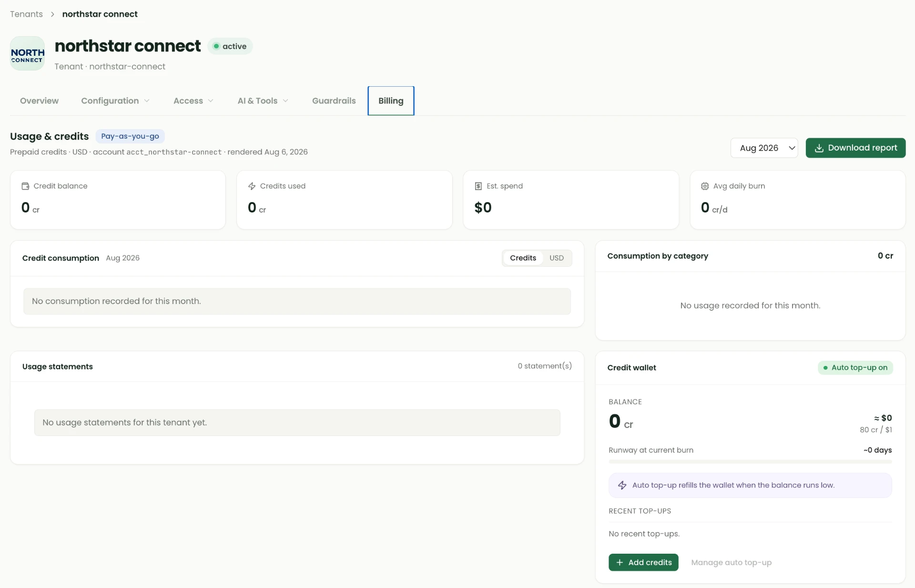Click the 0 statement(s) count
The width and height of the screenshot is (915, 588).
coord(545,366)
